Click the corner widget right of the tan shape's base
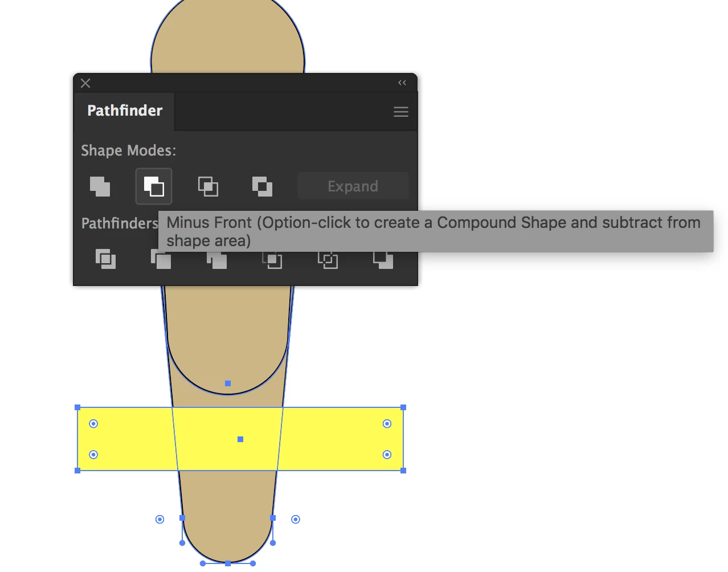This screenshot has height=572, width=728. pos(296,519)
